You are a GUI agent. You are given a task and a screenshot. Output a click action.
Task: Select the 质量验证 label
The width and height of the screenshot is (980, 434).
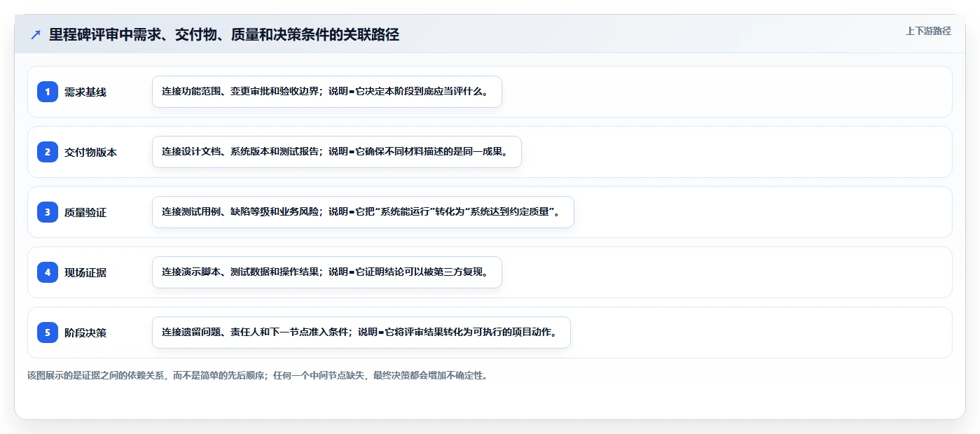pos(85,212)
